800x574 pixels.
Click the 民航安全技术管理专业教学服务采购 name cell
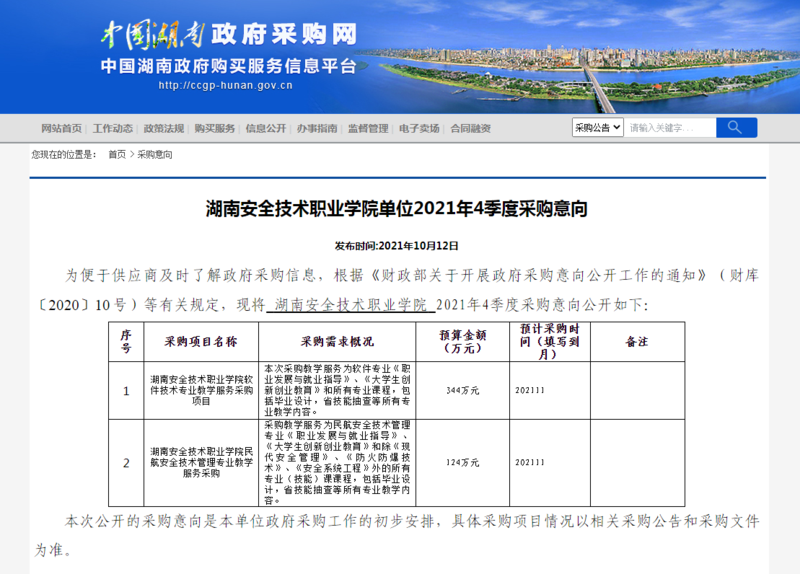click(x=201, y=463)
